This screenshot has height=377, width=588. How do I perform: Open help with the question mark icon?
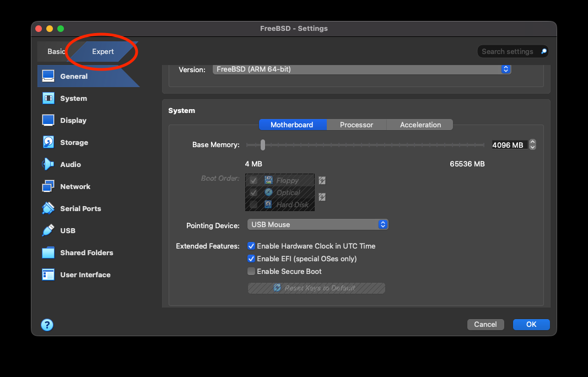click(47, 325)
